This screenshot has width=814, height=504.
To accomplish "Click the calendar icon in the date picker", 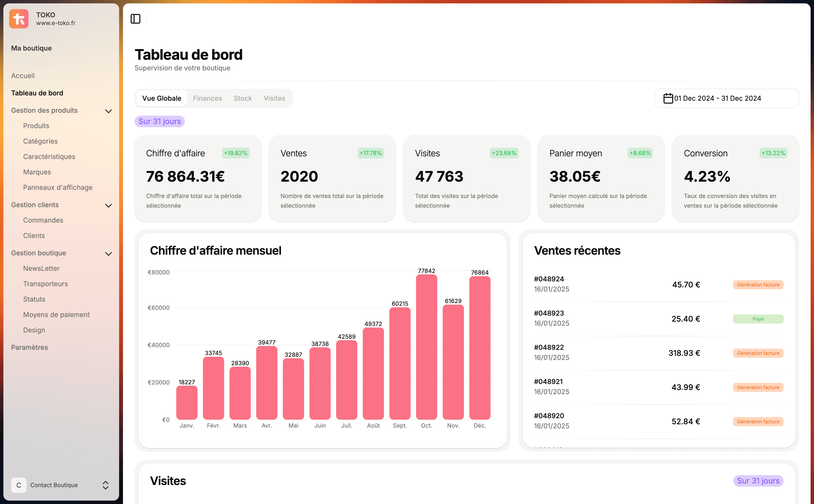I will tap(668, 98).
